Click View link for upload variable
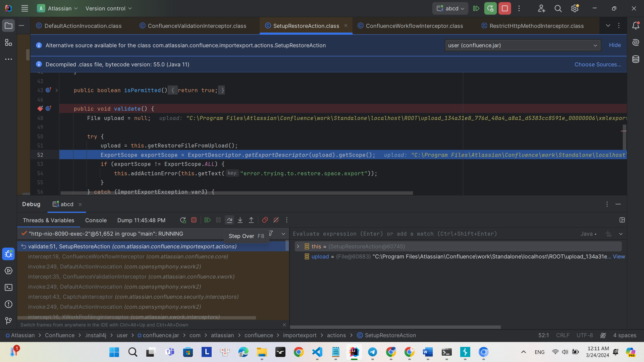Viewport: 644px width, 362px height. 619,257
